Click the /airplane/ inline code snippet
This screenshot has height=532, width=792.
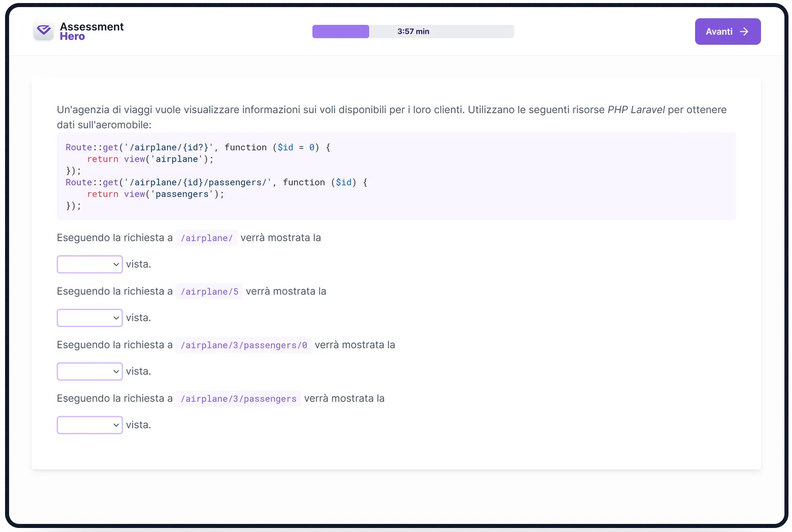pos(207,238)
